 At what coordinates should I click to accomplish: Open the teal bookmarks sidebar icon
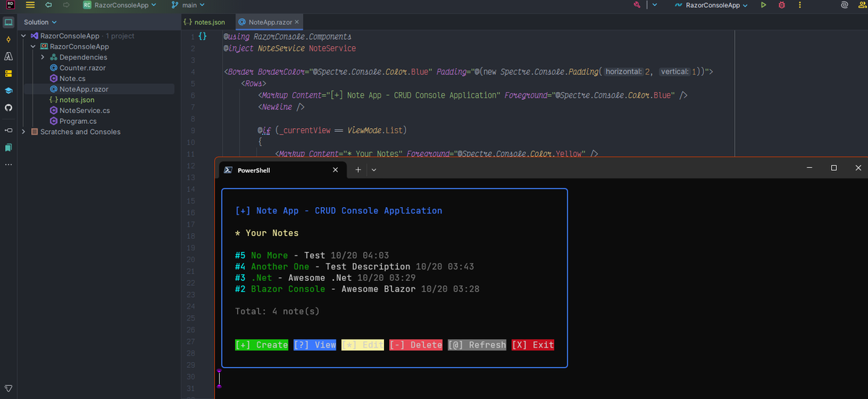[9, 147]
